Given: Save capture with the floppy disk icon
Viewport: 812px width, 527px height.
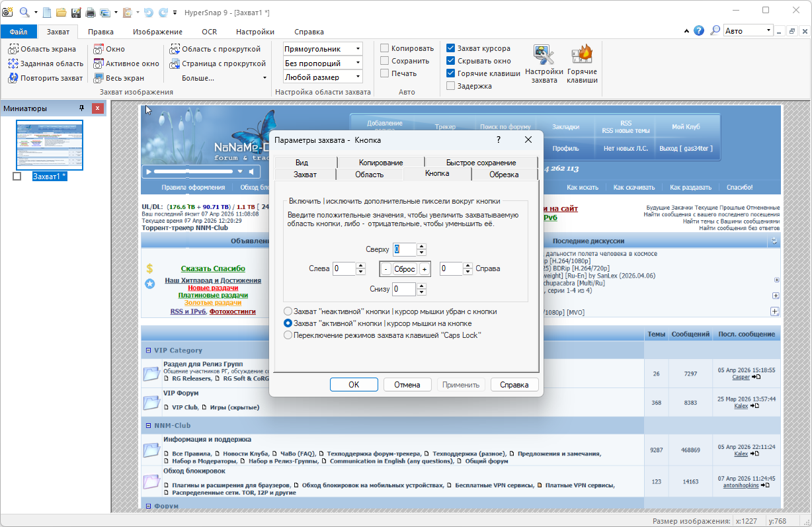Looking at the screenshot, I should pos(75,12).
